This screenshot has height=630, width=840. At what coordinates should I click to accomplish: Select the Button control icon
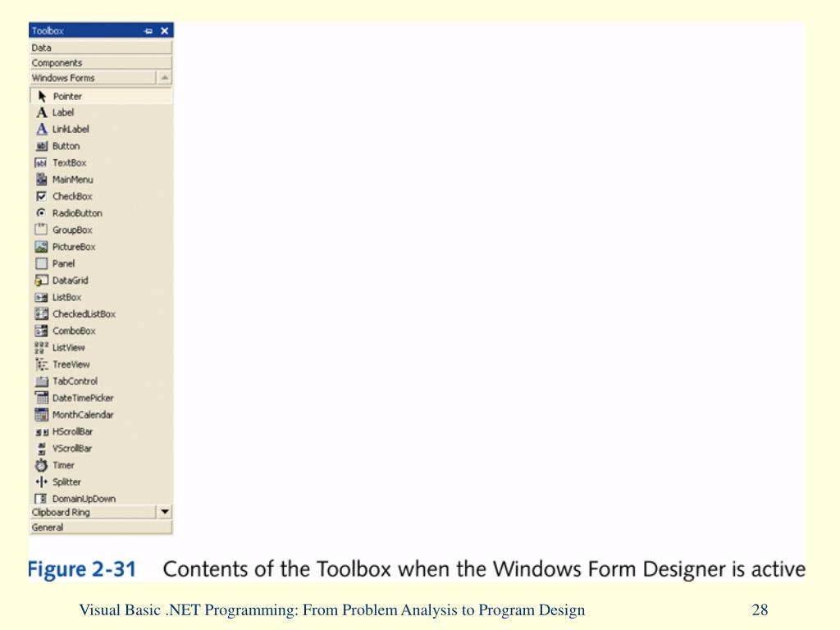pyautogui.click(x=41, y=146)
